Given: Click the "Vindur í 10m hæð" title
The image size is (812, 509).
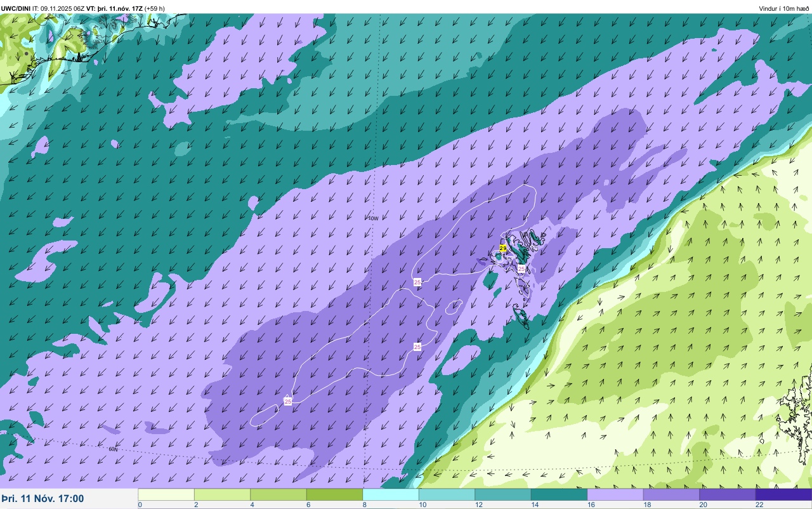Looking at the screenshot, I should tap(784, 8).
